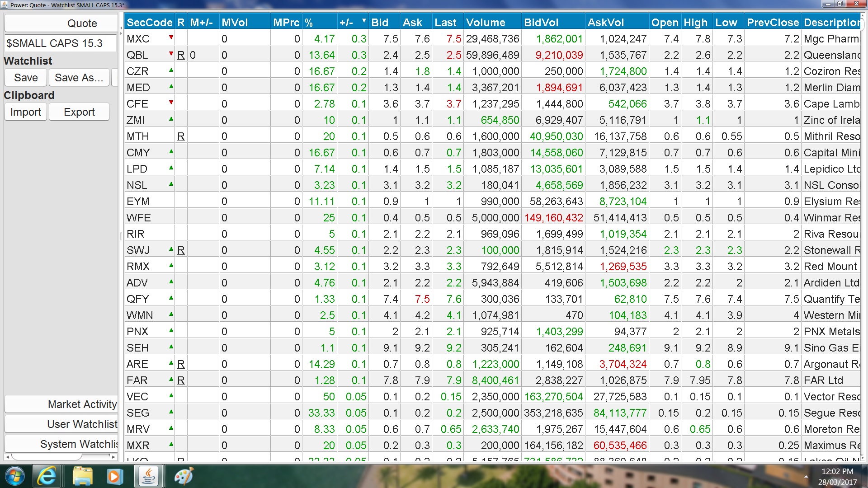The height and width of the screenshot is (488, 868).
Task: Click left sidebar horizontal scrollbar
Action: [61, 457]
